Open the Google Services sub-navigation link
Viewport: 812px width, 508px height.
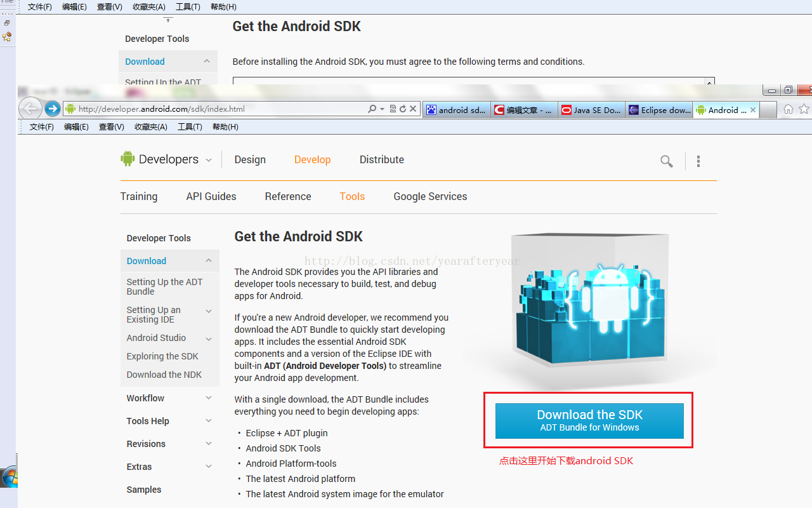pyautogui.click(x=430, y=197)
